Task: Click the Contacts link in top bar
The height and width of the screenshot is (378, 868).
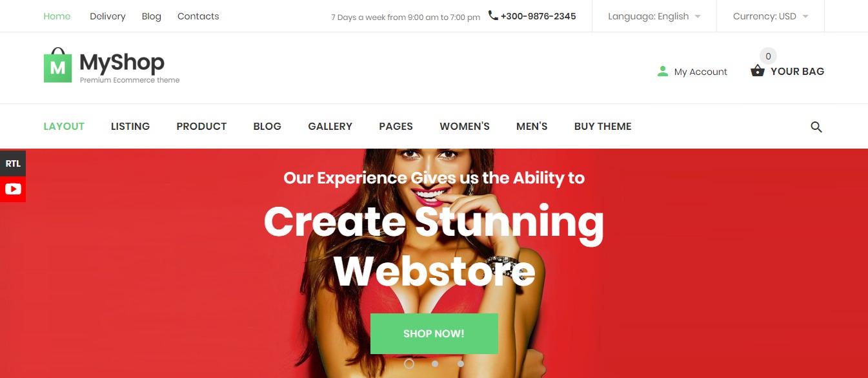Action: [198, 16]
